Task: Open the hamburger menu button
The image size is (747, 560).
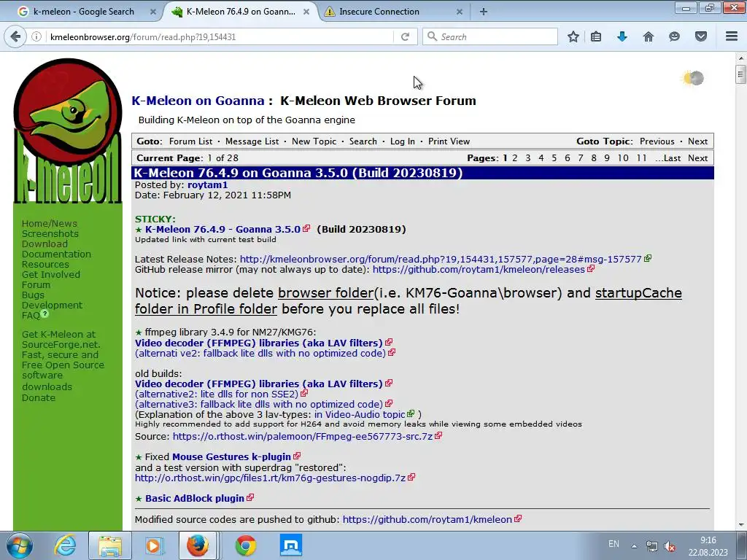Action: point(732,36)
